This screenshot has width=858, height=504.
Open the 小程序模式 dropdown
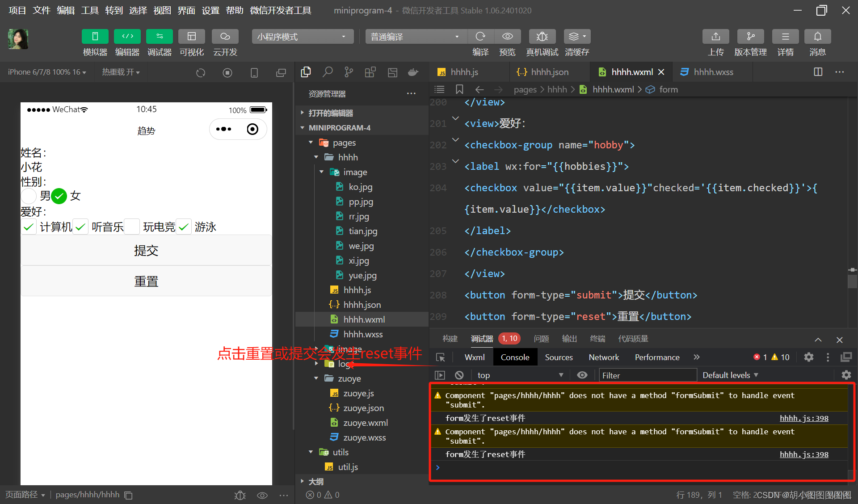coord(303,37)
